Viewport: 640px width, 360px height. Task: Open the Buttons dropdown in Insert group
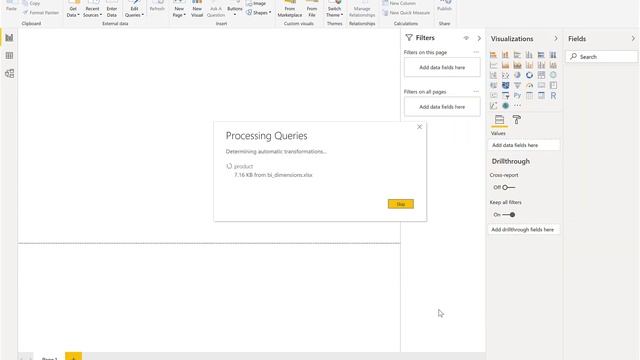coord(235,9)
